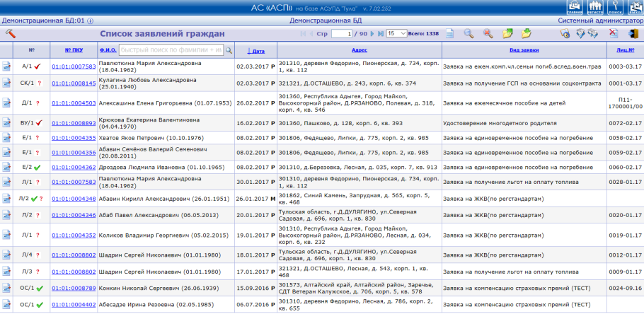Jump to last page arrow
644x314 pixels.
click(x=381, y=33)
